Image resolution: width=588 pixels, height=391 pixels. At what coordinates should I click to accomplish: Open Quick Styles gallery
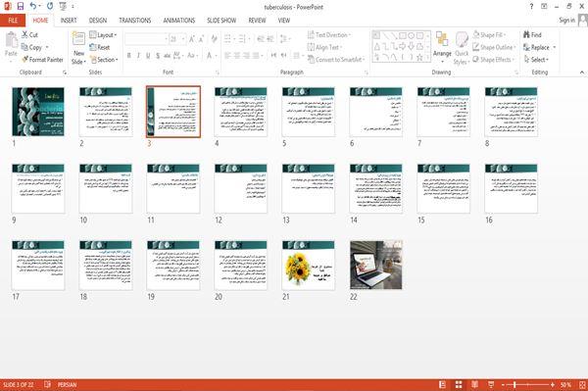[462, 48]
